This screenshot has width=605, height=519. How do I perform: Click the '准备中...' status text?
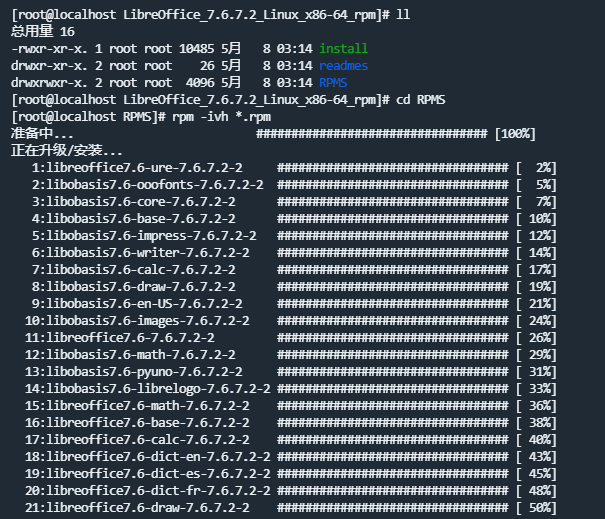pyautogui.click(x=42, y=134)
